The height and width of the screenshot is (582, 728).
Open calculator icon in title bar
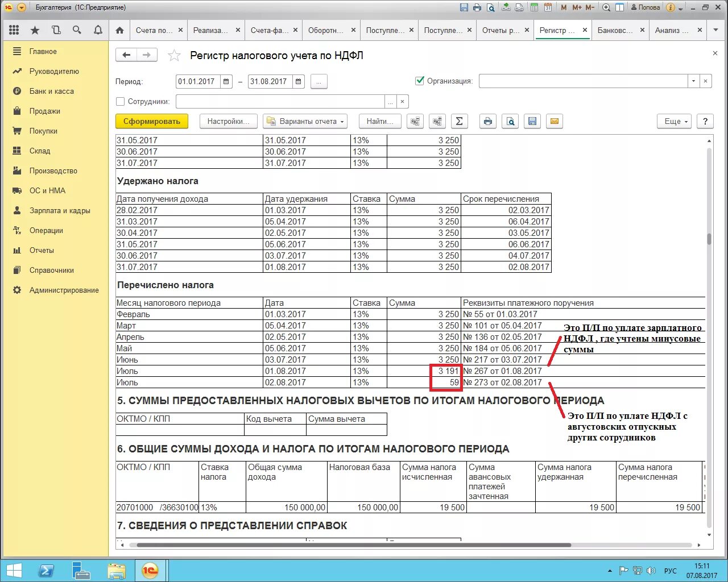(x=534, y=7)
